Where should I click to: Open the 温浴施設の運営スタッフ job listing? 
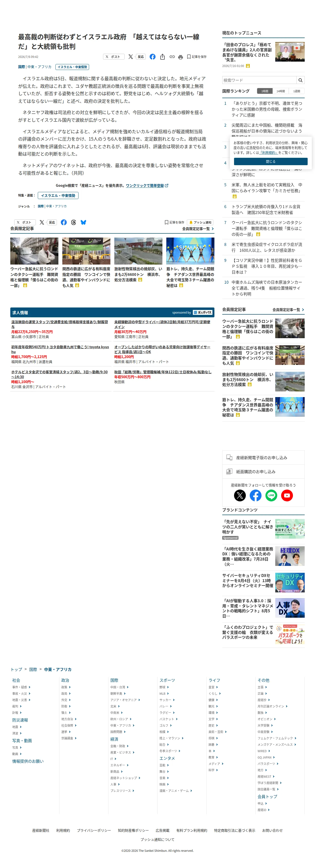coord(60,324)
